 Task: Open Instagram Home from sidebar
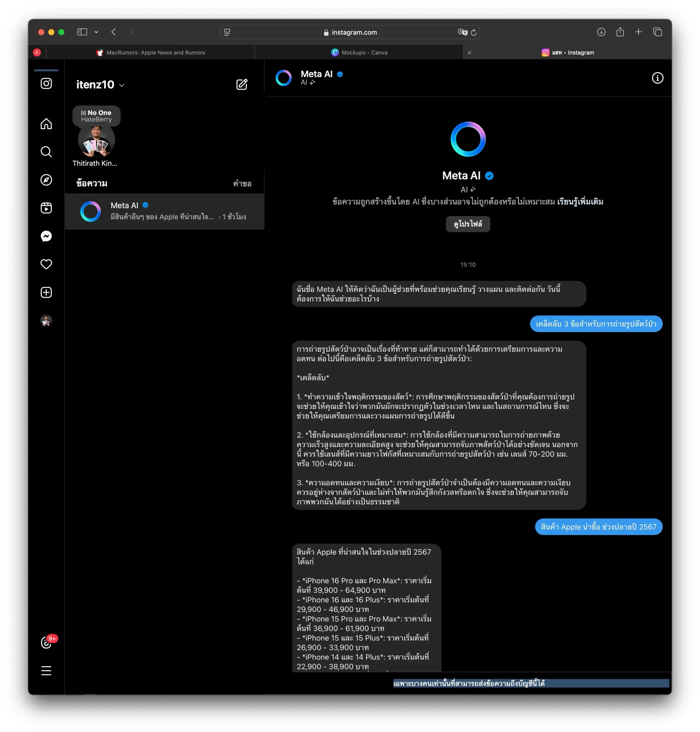46,124
